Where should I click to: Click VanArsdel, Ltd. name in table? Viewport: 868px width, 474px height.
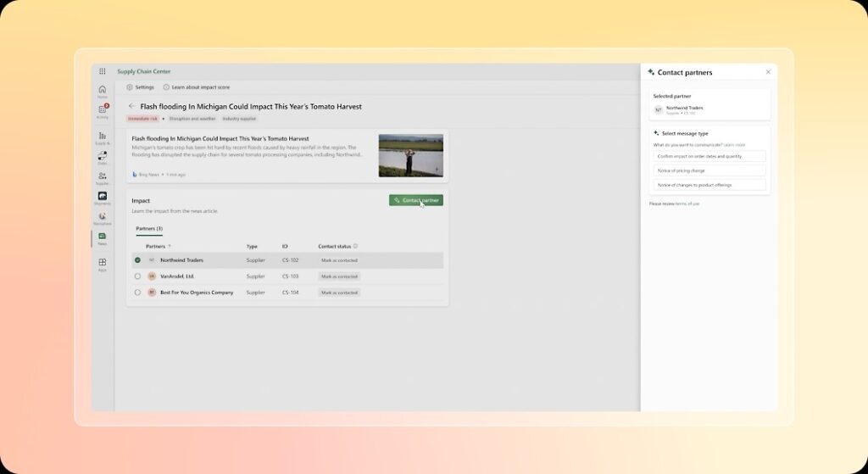(177, 276)
